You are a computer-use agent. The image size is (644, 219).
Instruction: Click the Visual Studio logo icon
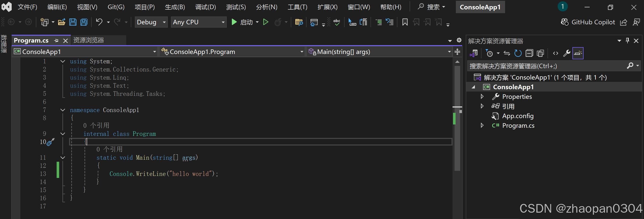click(7, 7)
